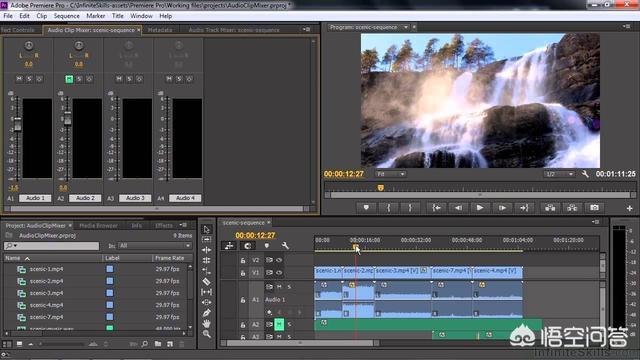640x360 pixels.
Task: Open the In: All search scope dropdown
Action: 155,246
